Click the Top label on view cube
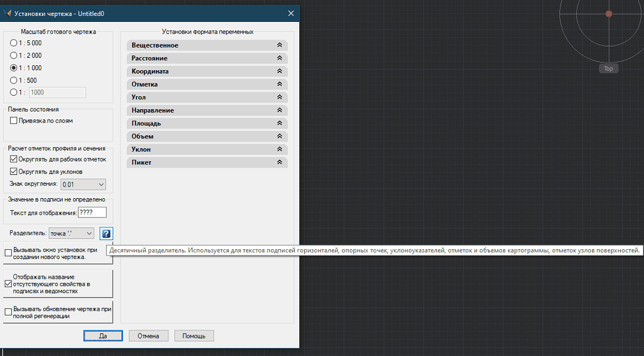 [x=608, y=69]
